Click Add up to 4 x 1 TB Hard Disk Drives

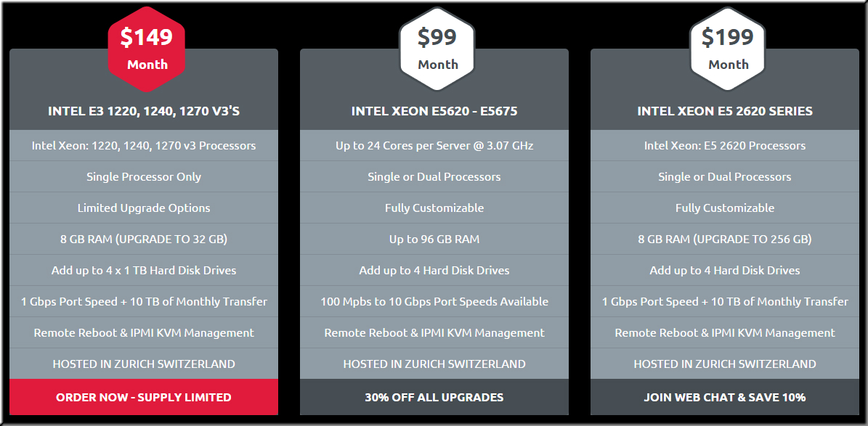tap(144, 270)
